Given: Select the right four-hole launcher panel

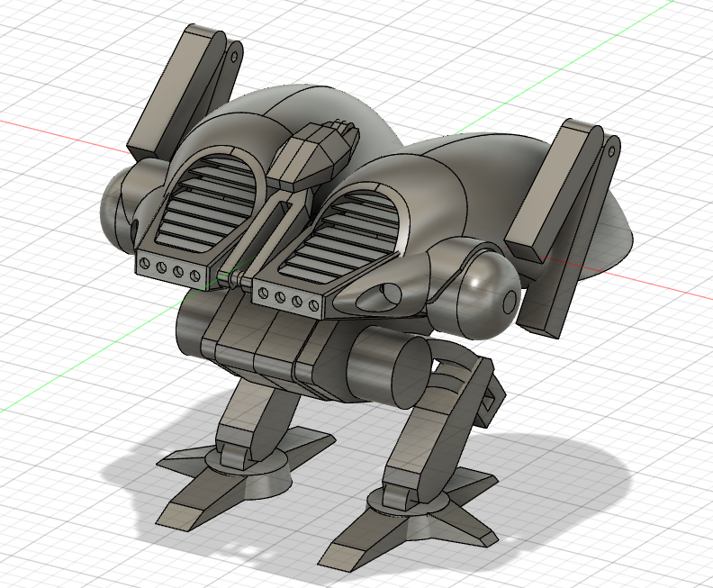Looking at the screenshot, I should tap(288, 298).
